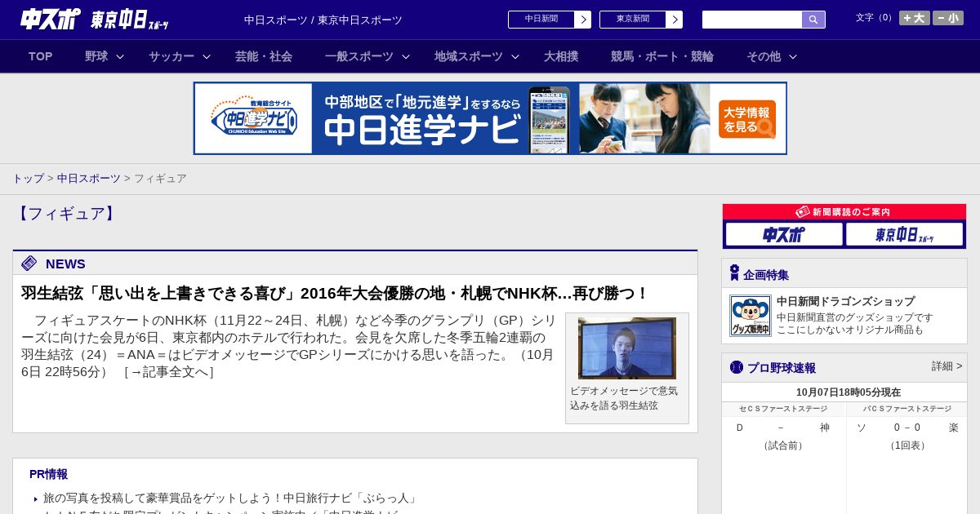The width and height of the screenshot is (980, 514).
Task: Expand 野球 dropdown chevron
Action: pyautogui.click(x=120, y=56)
